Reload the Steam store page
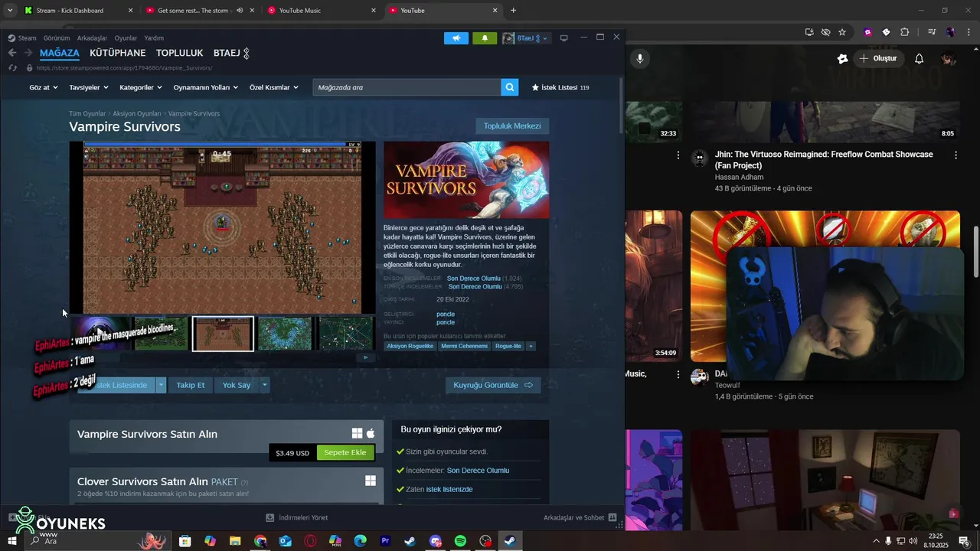980x551 pixels. [12, 67]
